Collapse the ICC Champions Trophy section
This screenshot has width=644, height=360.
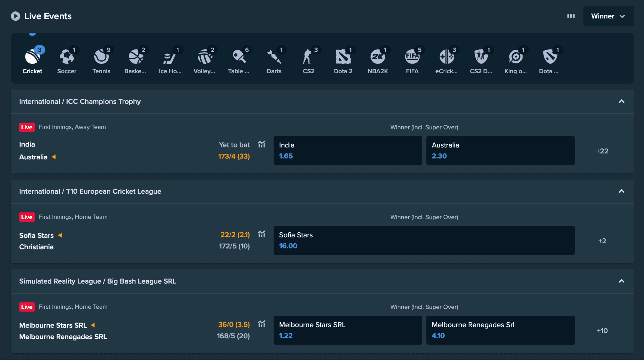pyautogui.click(x=622, y=101)
